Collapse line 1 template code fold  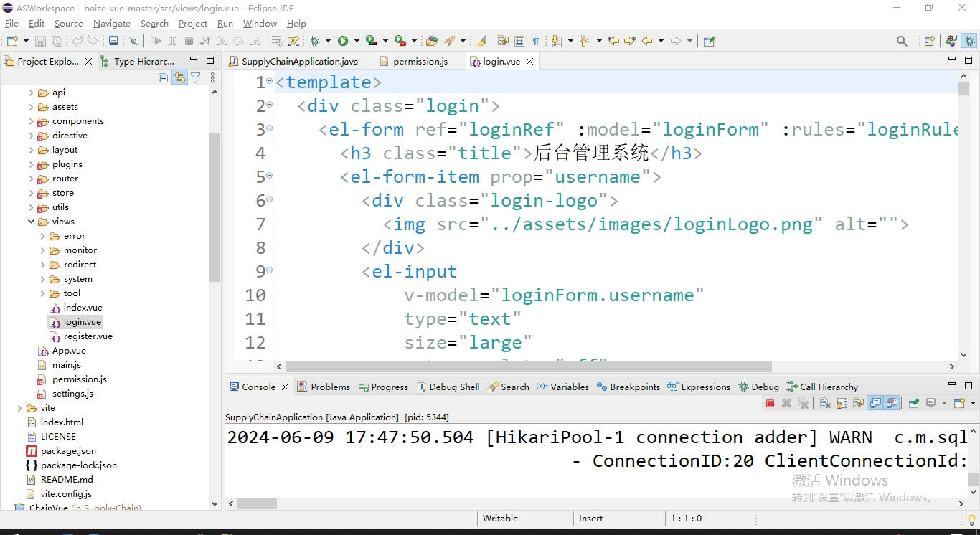click(x=270, y=82)
